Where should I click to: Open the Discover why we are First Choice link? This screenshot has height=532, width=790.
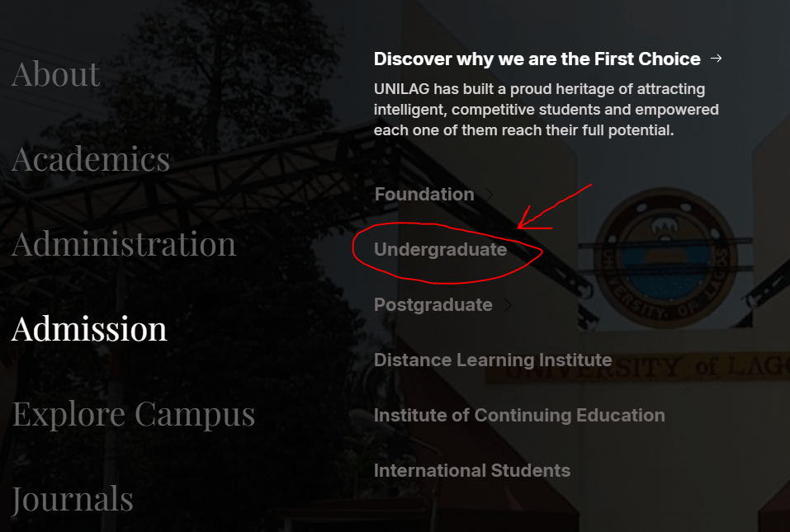pos(537,59)
